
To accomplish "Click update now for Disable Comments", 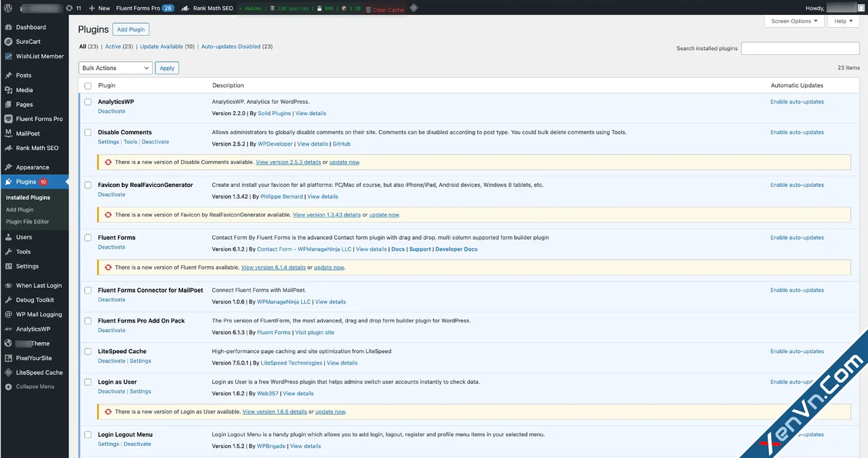I will coord(344,162).
